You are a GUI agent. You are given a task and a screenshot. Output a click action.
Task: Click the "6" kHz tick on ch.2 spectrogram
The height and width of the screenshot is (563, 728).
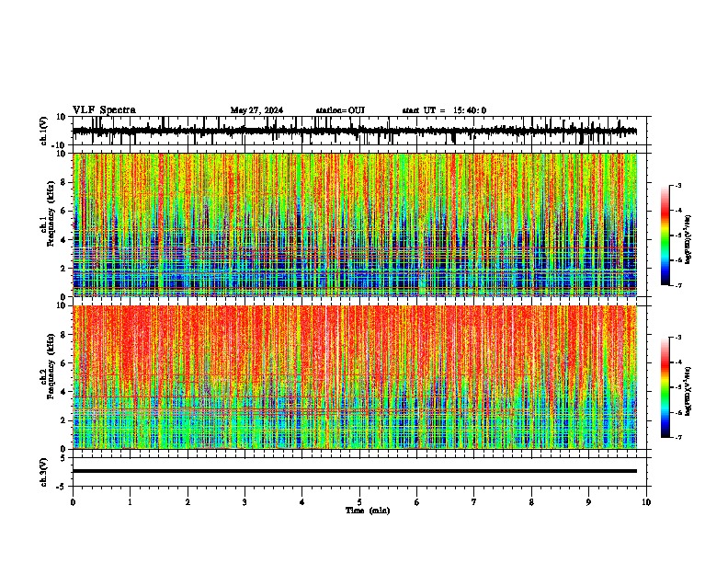pyautogui.click(x=65, y=363)
